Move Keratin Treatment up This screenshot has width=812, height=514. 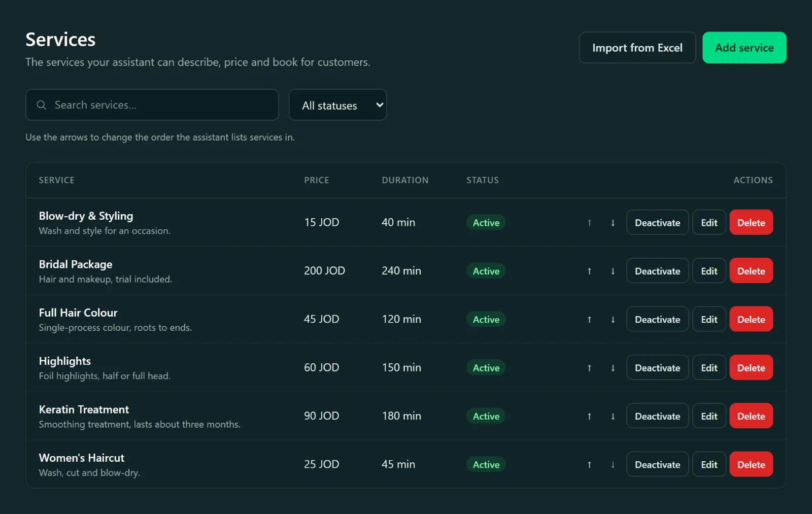[x=589, y=416]
